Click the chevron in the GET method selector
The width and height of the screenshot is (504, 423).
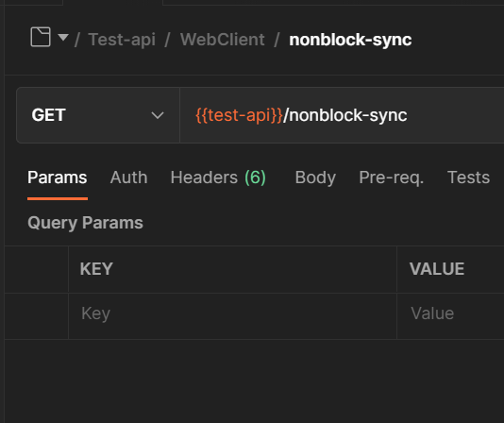pos(158,115)
